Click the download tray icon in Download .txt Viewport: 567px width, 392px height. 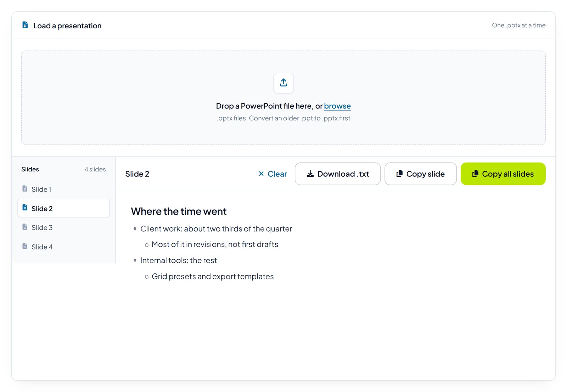[310, 174]
